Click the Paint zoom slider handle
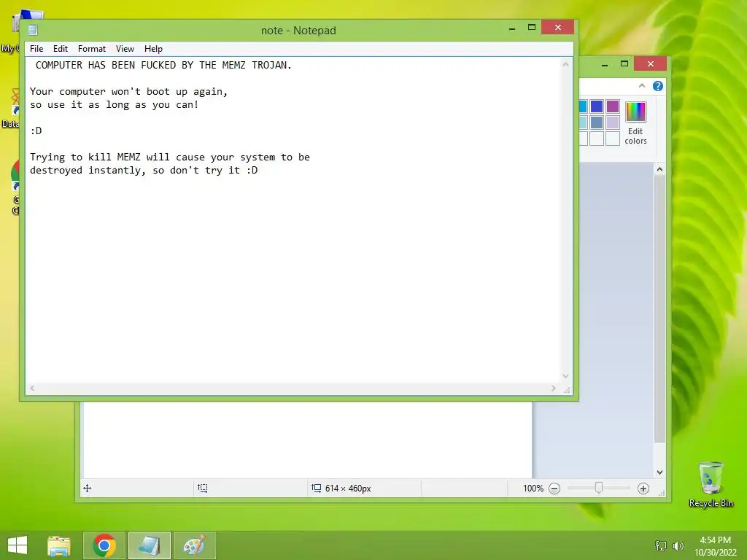 tap(599, 488)
